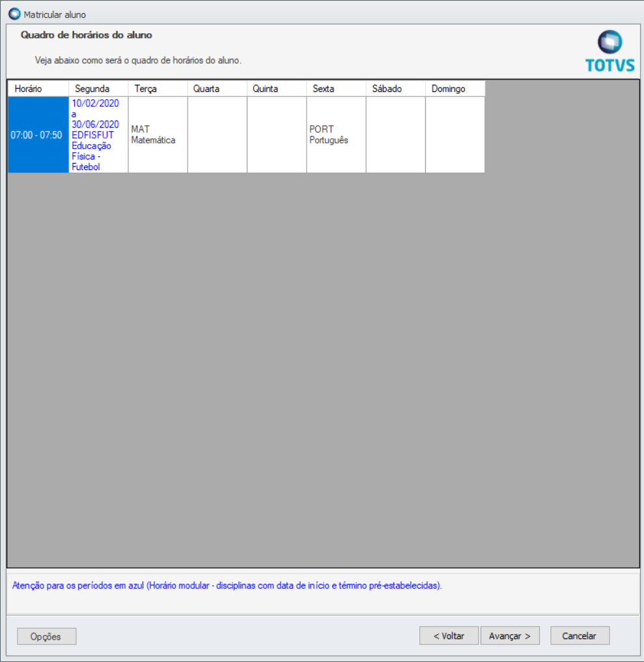Select the empty Quarta cell at 07:00
Viewport: 644px width, 662px height.
[217, 135]
